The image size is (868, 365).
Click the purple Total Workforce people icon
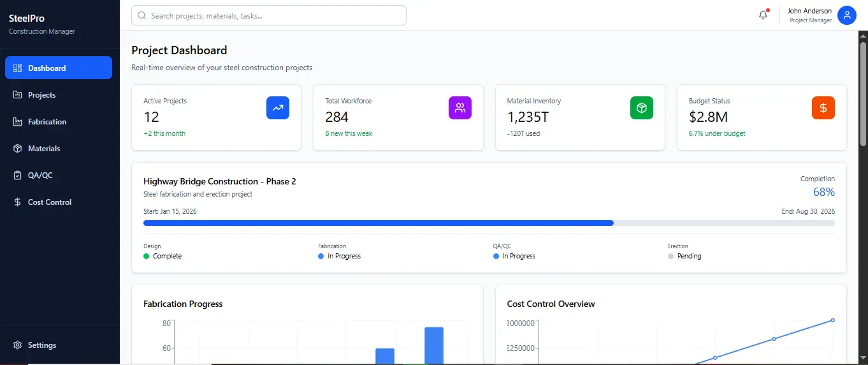point(459,108)
